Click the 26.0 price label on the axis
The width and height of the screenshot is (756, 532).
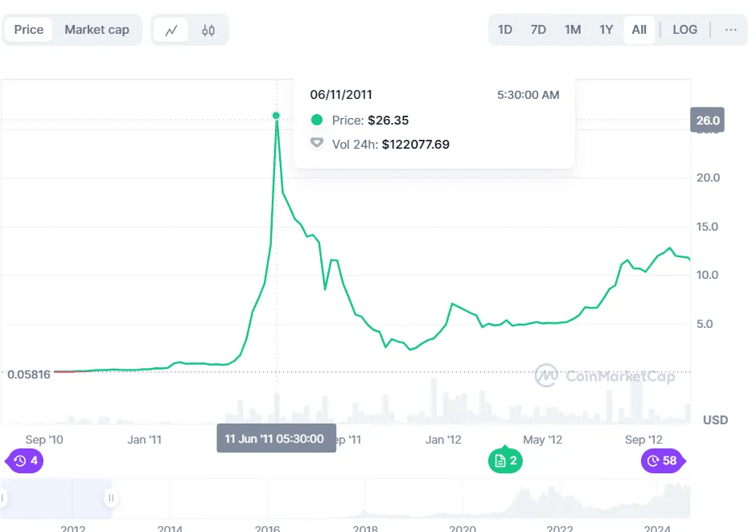pyautogui.click(x=708, y=121)
